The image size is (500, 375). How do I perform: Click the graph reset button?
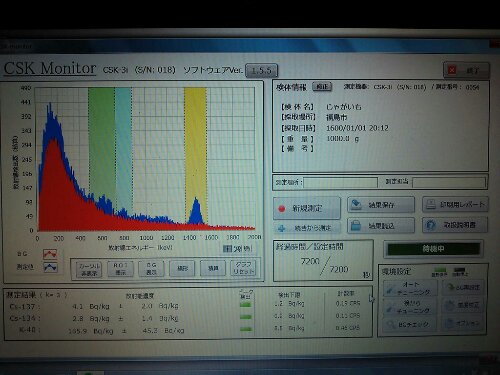(243, 268)
